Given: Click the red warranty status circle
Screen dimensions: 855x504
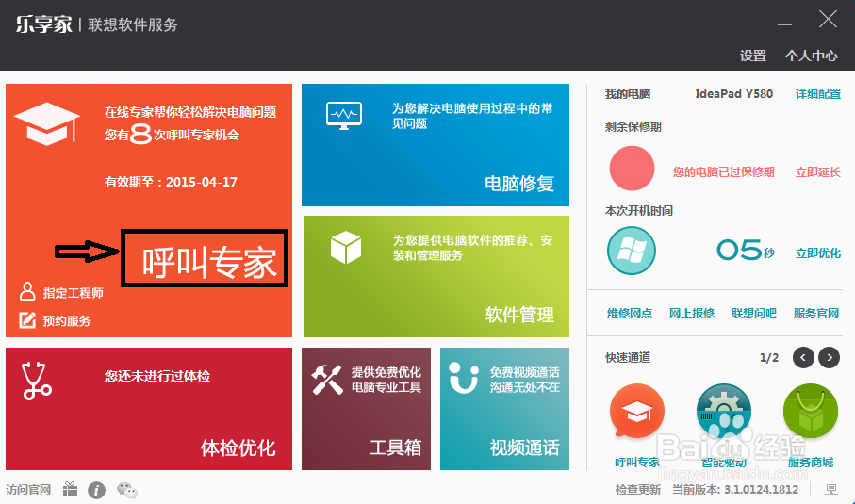Looking at the screenshot, I should pyautogui.click(x=632, y=169).
